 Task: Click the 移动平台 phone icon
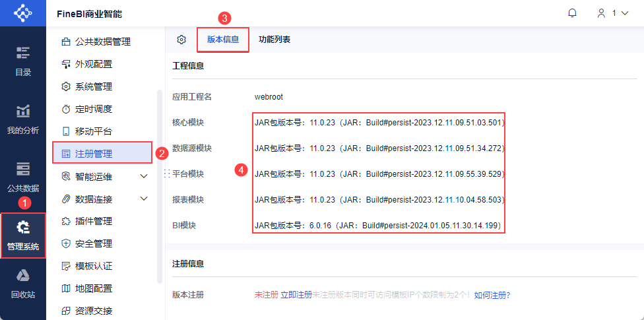click(x=66, y=131)
